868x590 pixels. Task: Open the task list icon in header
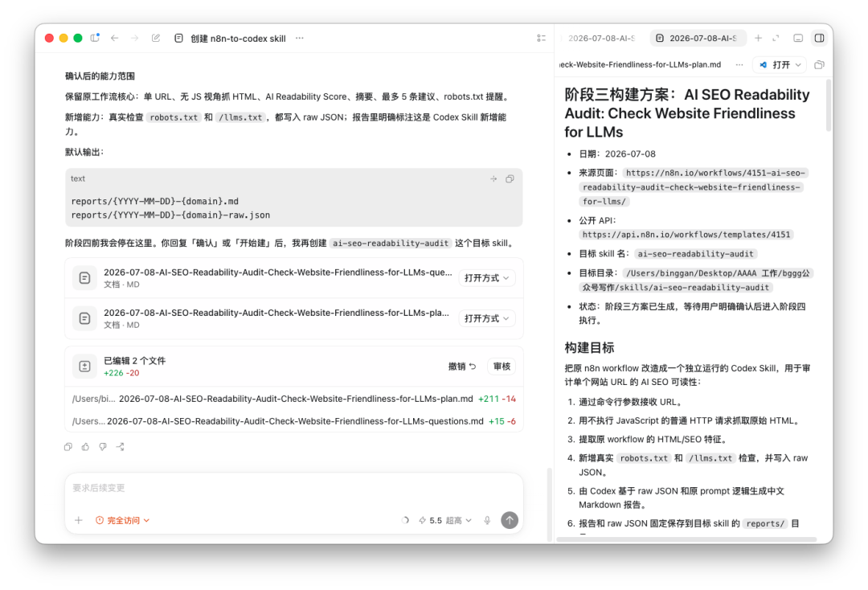tap(542, 39)
